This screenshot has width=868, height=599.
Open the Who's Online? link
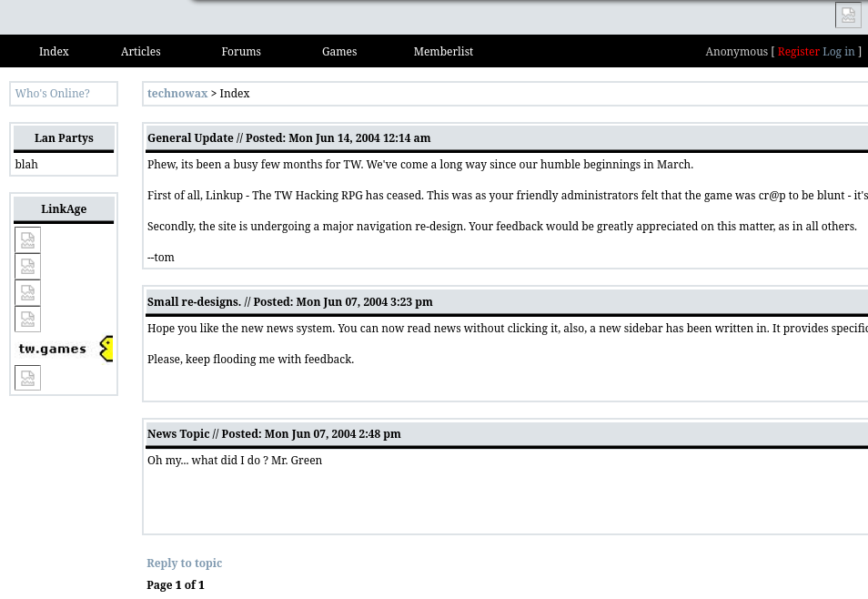53,94
